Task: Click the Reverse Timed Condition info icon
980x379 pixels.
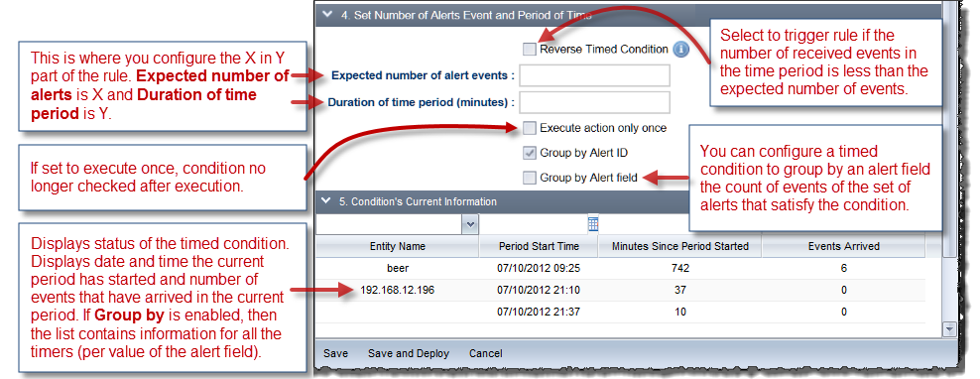Action: point(680,50)
